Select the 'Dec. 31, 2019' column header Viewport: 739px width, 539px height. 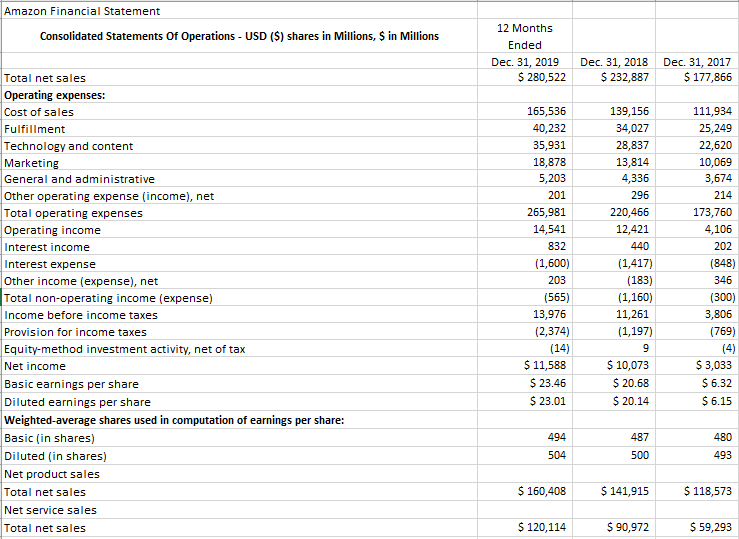tap(525, 62)
